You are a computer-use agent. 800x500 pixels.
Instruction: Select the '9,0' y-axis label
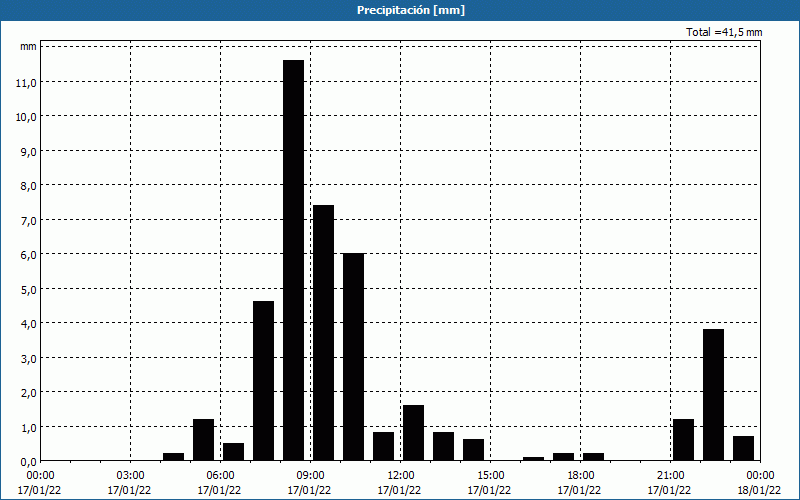29,151
